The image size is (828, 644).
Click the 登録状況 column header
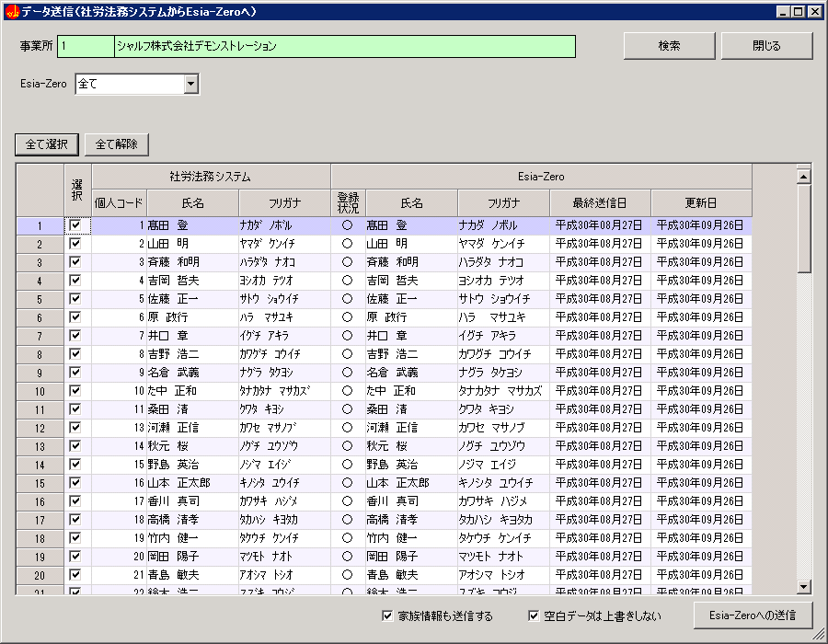pyautogui.click(x=348, y=202)
